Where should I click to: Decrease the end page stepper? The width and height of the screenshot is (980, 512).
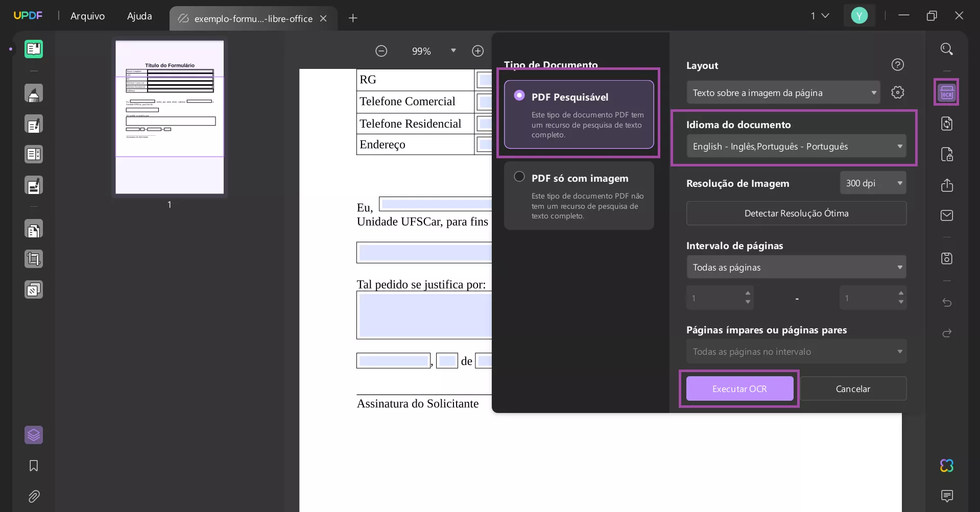[901, 302]
